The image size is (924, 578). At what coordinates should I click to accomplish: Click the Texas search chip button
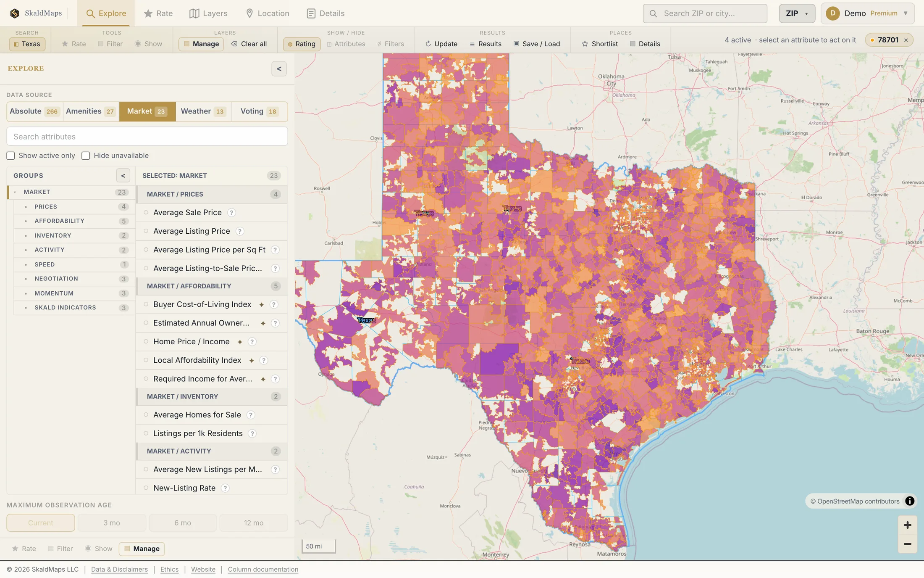[x=27, y=44]
